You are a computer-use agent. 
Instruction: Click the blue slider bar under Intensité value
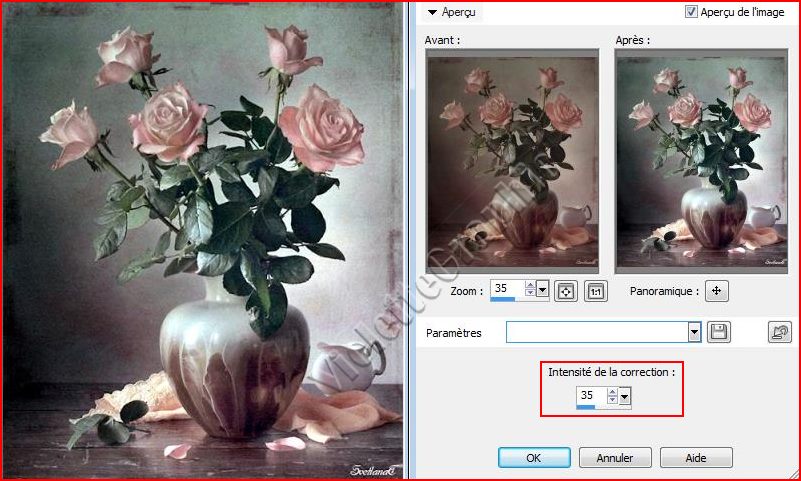click(x=586, y=407)
